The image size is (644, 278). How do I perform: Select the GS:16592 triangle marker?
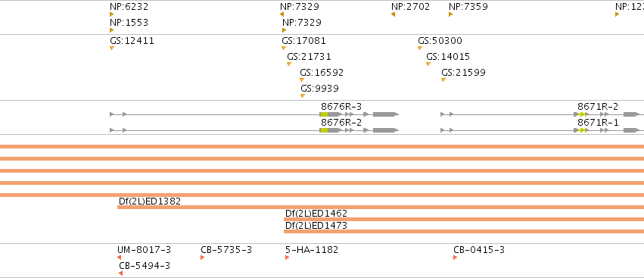pyautogui.click(x=302, y=80)
